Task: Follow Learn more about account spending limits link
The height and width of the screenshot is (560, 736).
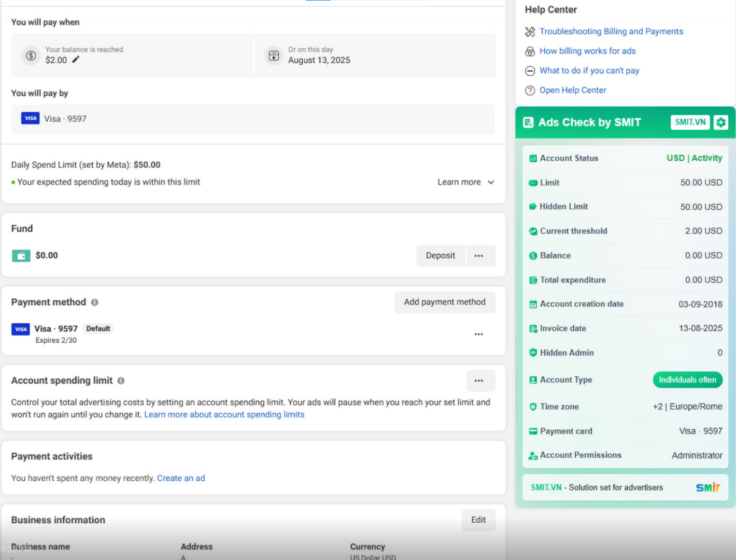Action: (224, 415)
